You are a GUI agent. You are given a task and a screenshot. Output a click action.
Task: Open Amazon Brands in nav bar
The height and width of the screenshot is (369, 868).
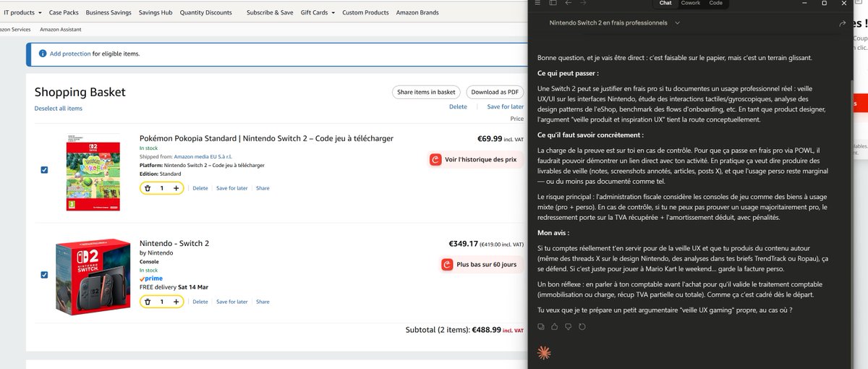[x=417, y=12]
